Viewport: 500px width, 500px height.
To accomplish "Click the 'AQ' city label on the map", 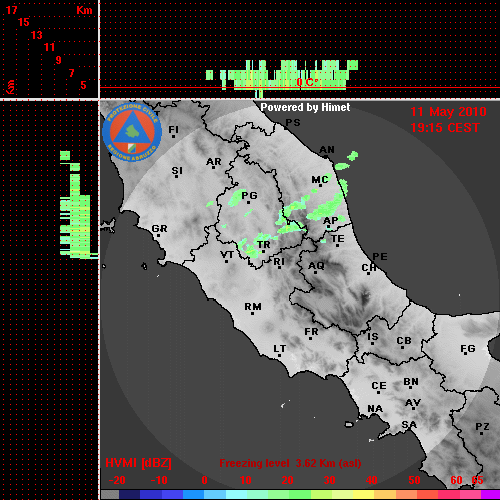I will tap(316, 266).
